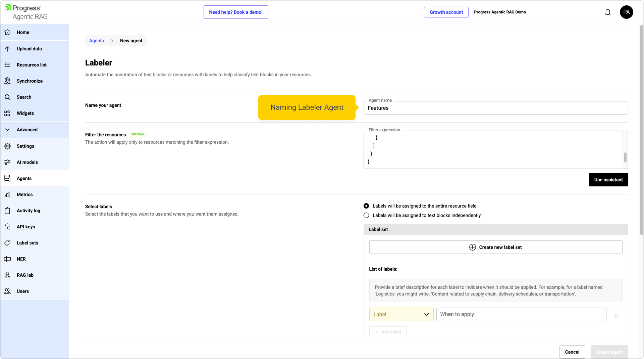Click the Metrics bar chart icon

(7, 194)
